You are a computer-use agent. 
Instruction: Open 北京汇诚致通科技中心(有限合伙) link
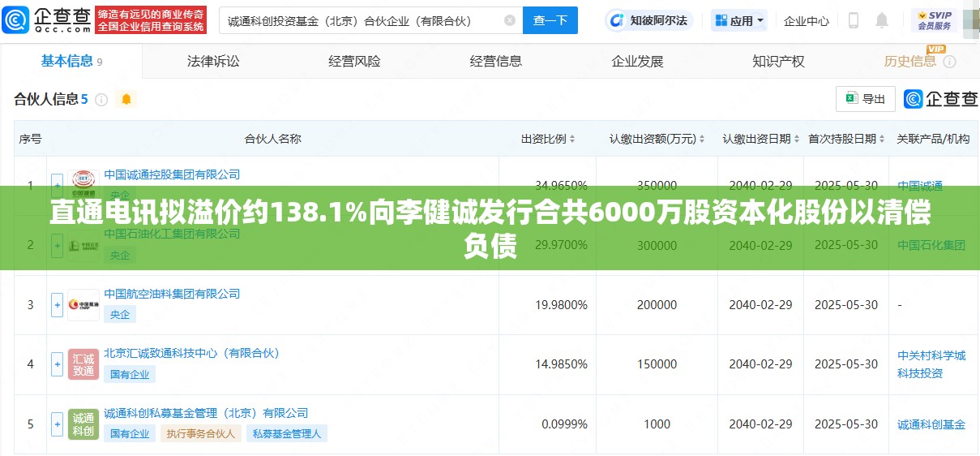tap(192, 353)
